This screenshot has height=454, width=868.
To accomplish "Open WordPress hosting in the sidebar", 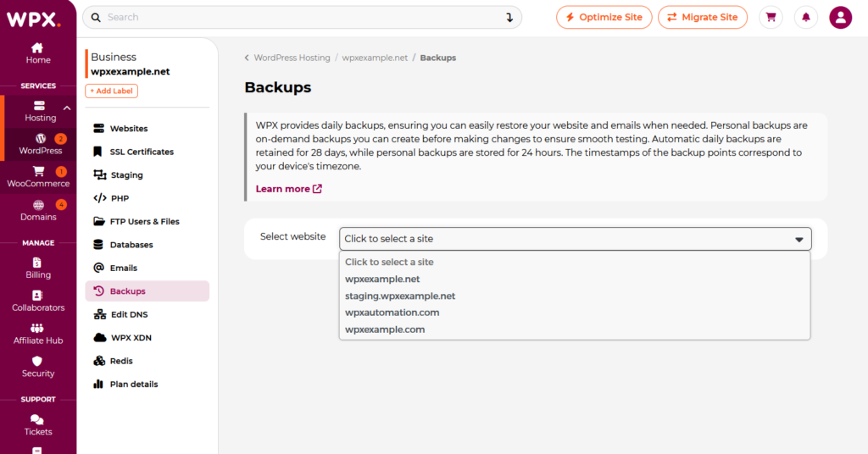I will [x=40, y=144].
